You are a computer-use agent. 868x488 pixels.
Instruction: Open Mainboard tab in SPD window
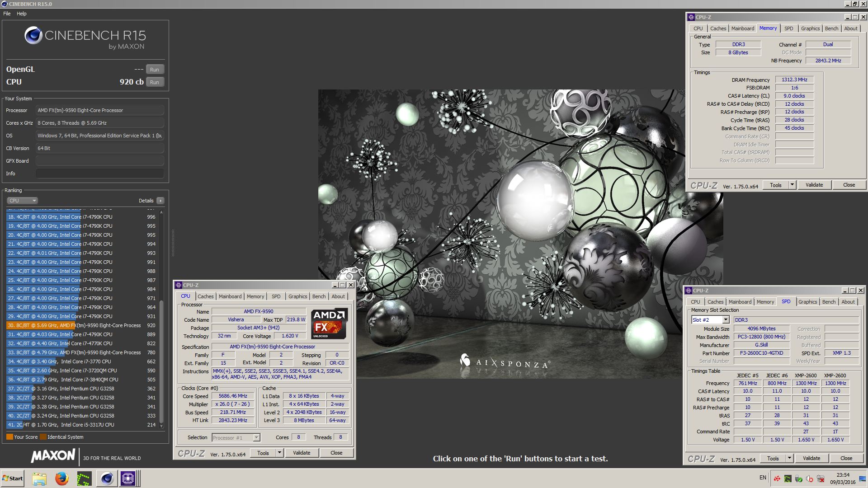[740, 302]
